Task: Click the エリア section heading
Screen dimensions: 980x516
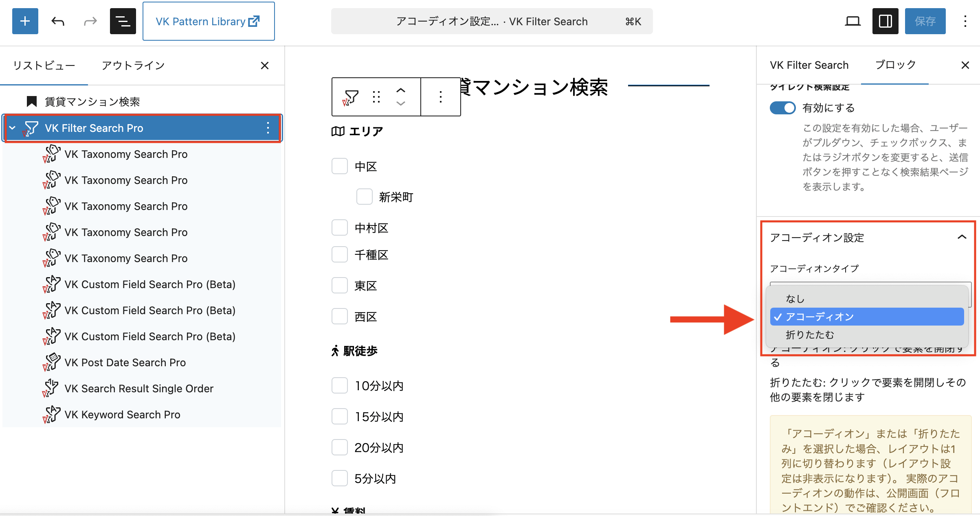Action: 357,131
